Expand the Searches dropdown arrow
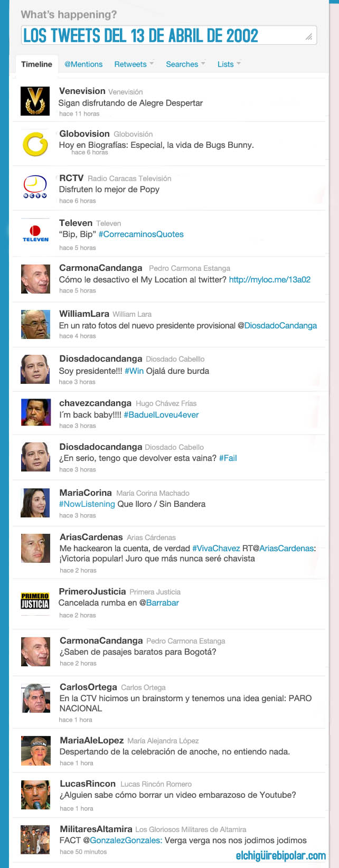 [203, 64]
